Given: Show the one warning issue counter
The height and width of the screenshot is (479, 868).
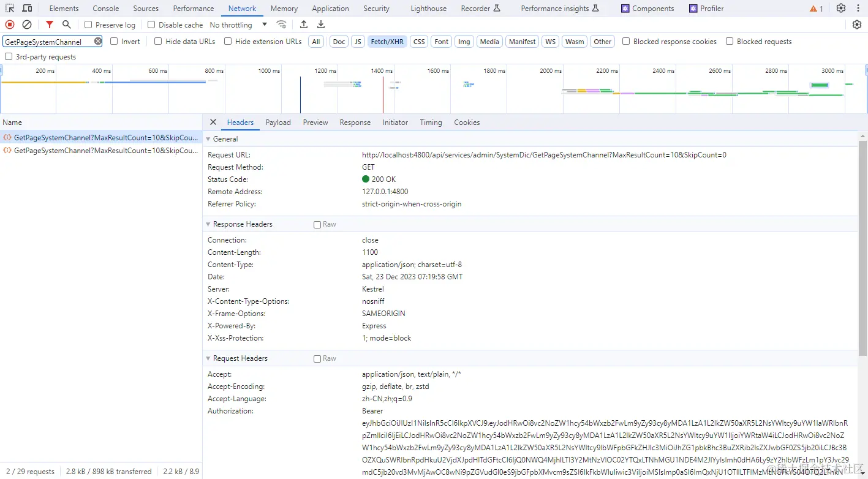Looking at the screenshot, I should [x=817, y=9].
